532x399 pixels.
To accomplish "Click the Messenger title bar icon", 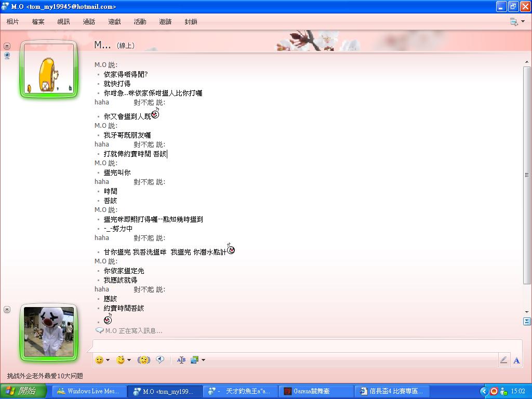I will click(x=5, y=6).
